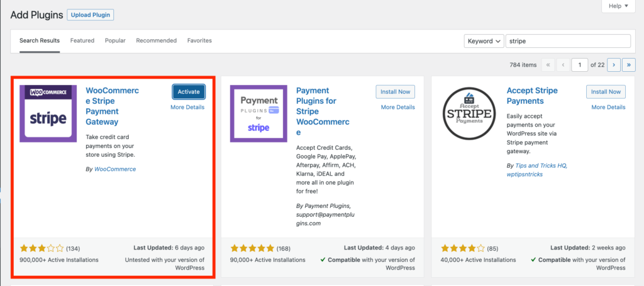Click the WooCommerce Stripe plugin logo thumbnail
This screenshot has height=286, width=644.
tap(48, 113)
